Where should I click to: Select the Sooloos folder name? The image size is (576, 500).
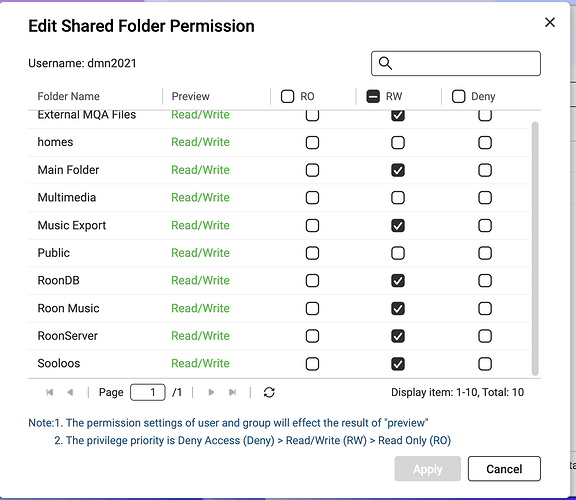[59, 363]
